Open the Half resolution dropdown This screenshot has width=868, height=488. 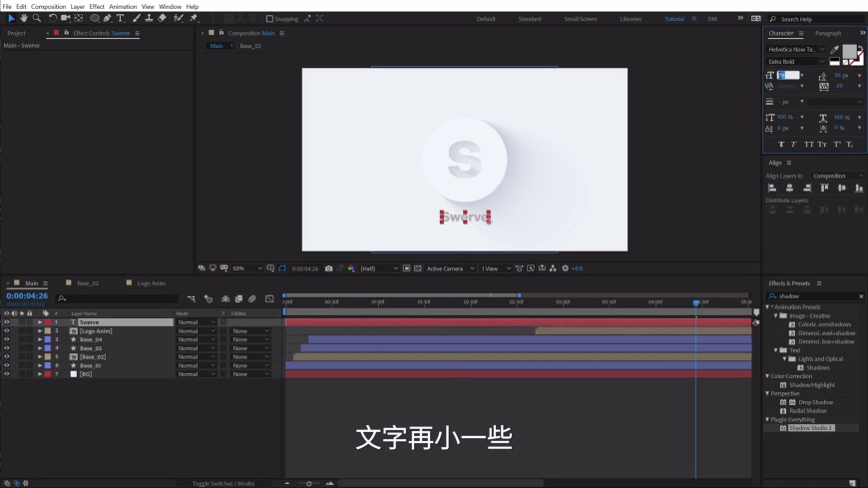coord(379,268)
